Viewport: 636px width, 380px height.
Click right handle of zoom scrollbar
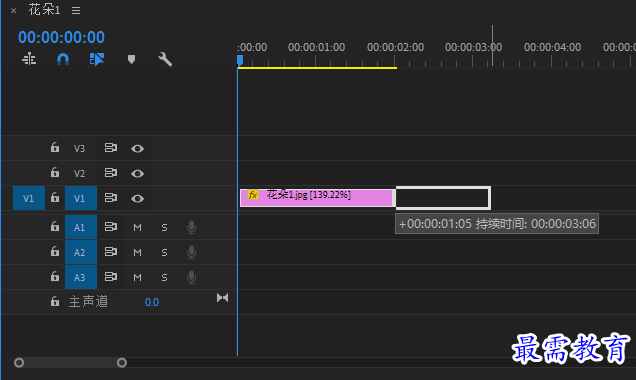(122, 363)
